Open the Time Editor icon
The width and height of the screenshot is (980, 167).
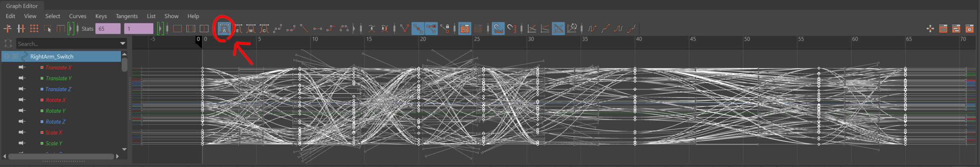[x=969, y=28]
